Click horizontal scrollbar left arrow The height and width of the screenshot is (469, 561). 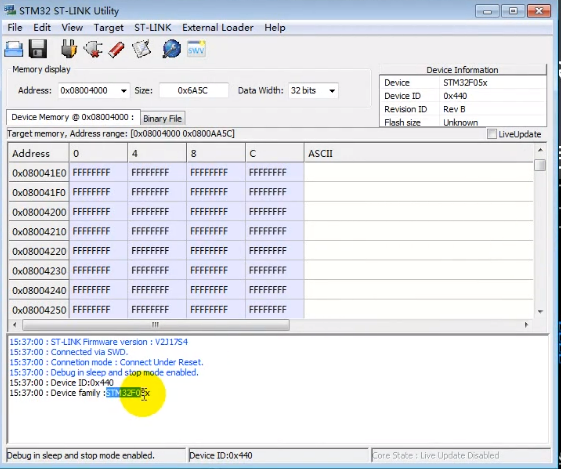(x=15, y=324)
